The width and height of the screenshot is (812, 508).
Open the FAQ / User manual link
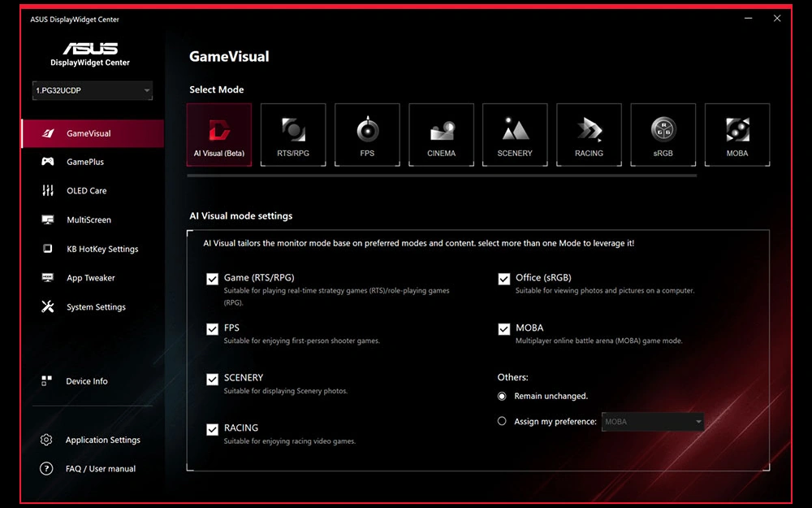pyautogui.click(x=101, y=469)
